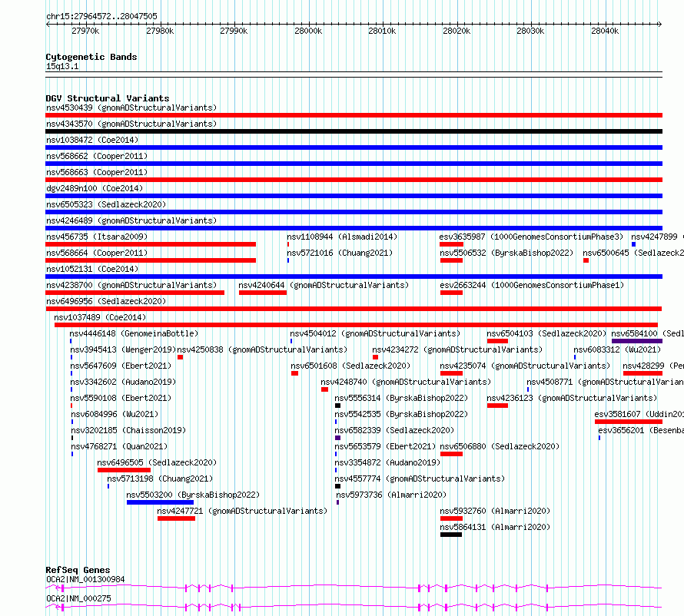Select the blue nsv5503200 variant bar

[160, 502]
